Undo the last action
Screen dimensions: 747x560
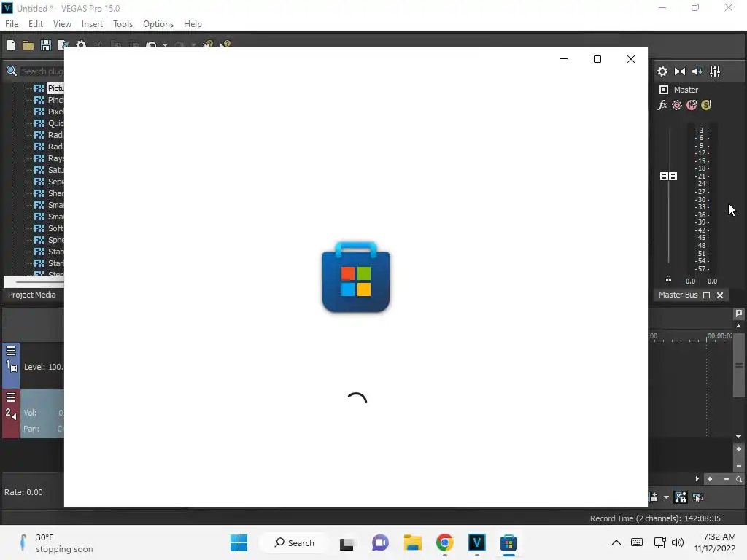click(x=151, y=44)
